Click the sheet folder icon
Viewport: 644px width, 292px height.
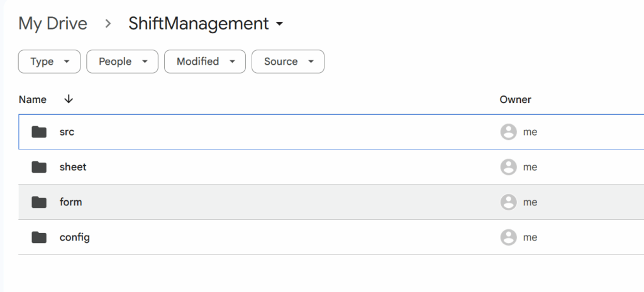pos(39,167)
